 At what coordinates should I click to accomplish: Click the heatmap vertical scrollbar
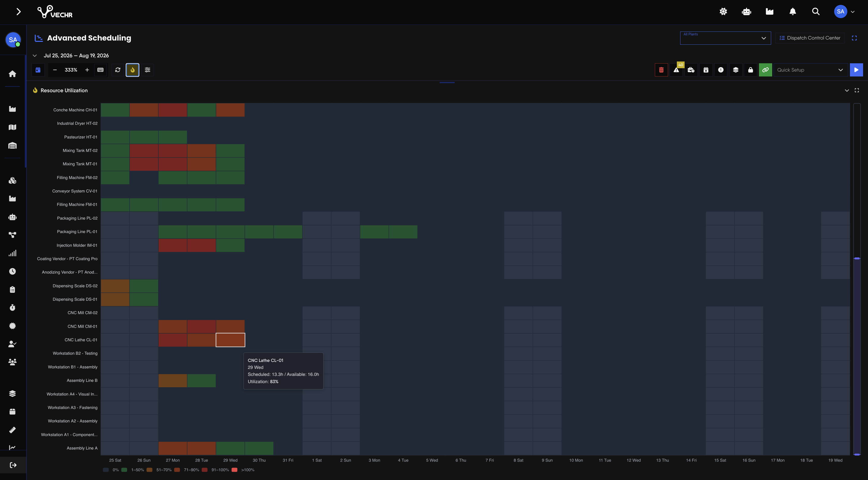[857, 279]
